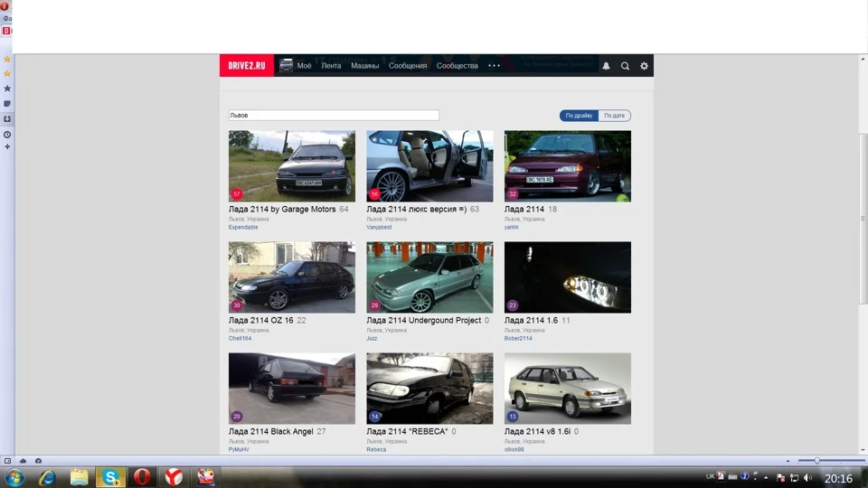Open user profile PyMuHV
The width and height of the screenshot is (868, 488).
coord(239,450)
